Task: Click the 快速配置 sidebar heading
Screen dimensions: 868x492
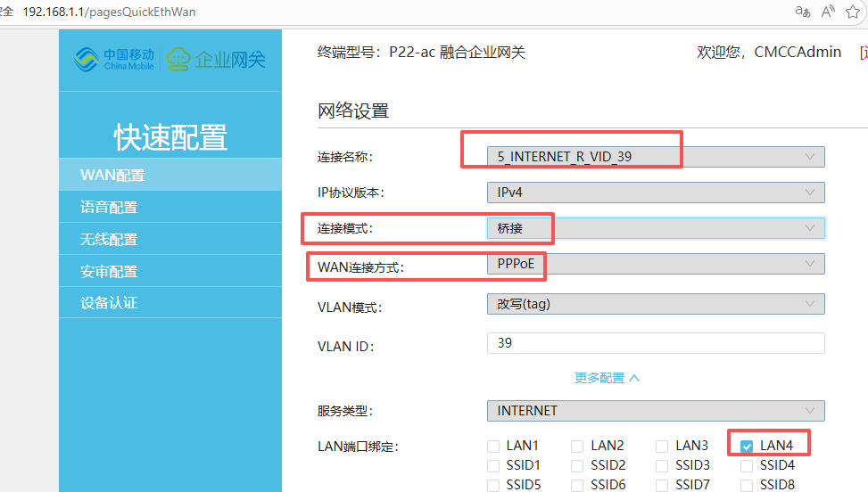Action: click(x=170, y=137)
